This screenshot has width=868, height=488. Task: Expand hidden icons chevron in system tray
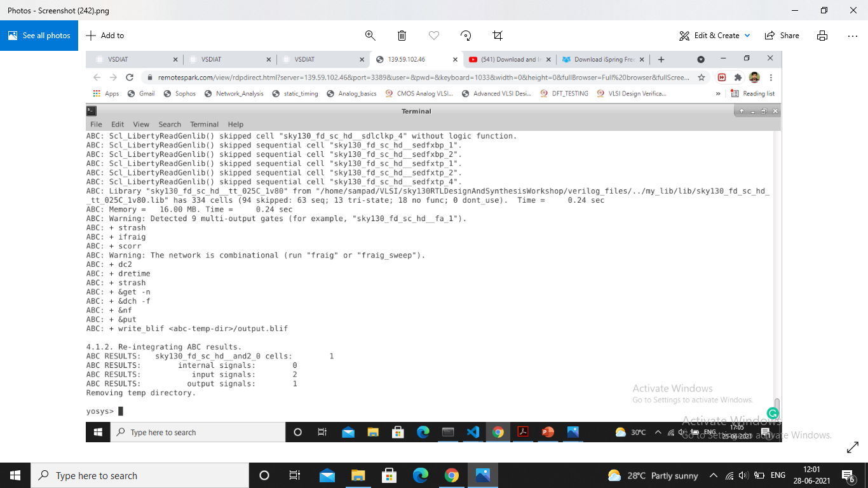point(714,475)
